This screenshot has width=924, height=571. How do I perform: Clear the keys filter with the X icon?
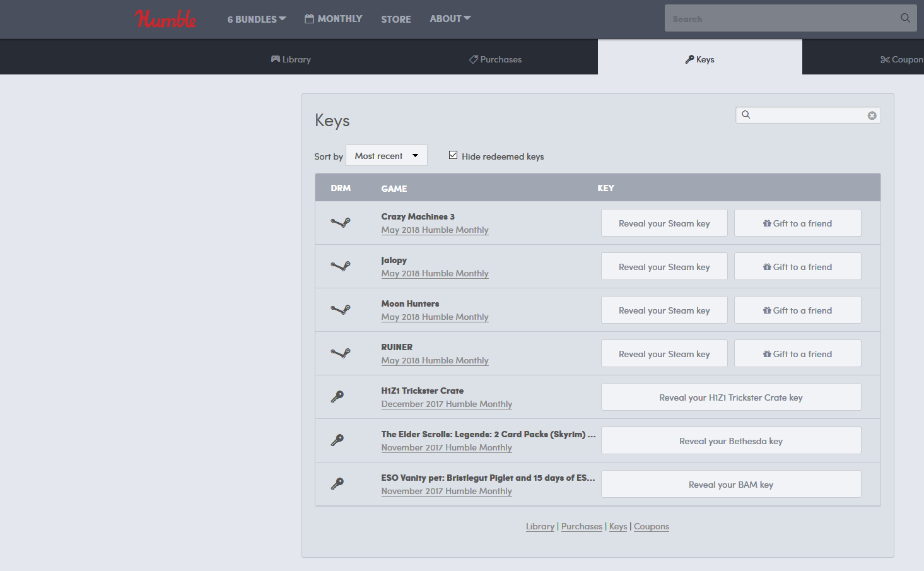tap(872, 115)
